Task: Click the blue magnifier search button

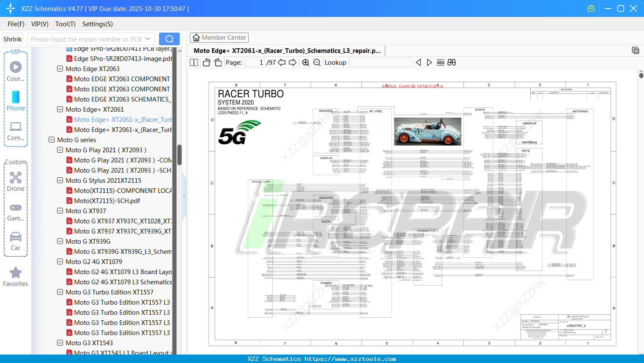Action: pos(169,38)
